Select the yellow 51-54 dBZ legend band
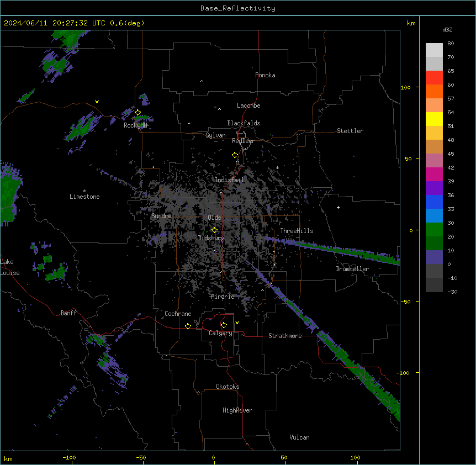The width and height of the screenshot is (476, 465). click(434, 119)
